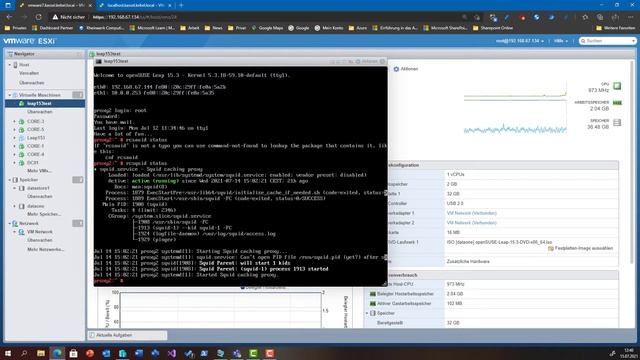Reload the browser page
The width and height of the screenshot is (640, 360).
click(x=39, y=17)
